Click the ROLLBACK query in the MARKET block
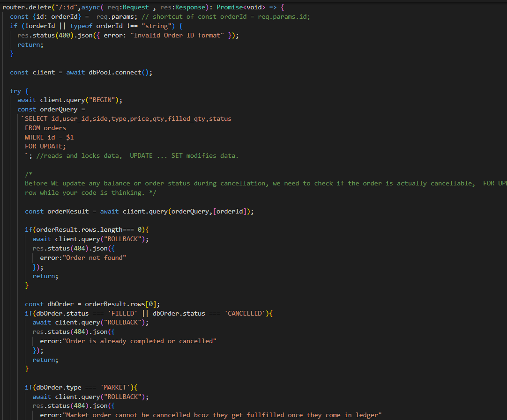 point(90,397)
